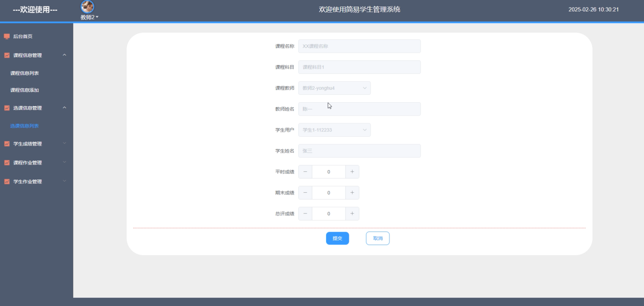The height and width of the screenshot is (306, 644).
Task: Click the 课程作业管理 chart icon
Action: click(7, 163)
